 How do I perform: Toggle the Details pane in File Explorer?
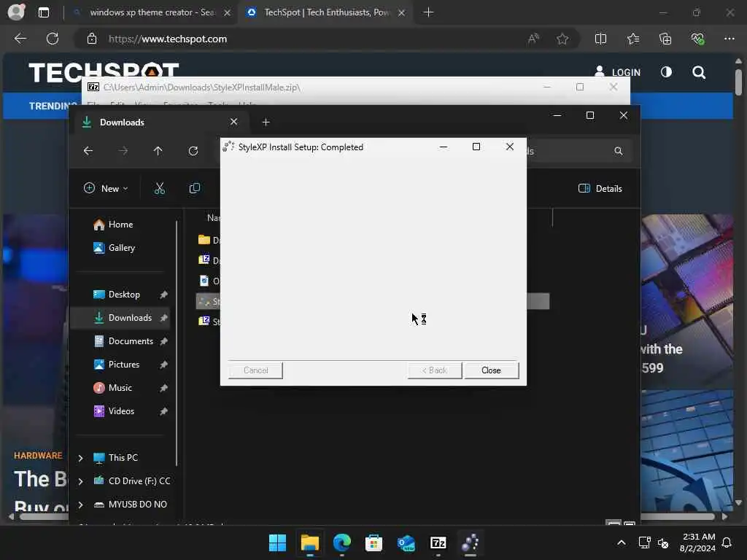600,189
